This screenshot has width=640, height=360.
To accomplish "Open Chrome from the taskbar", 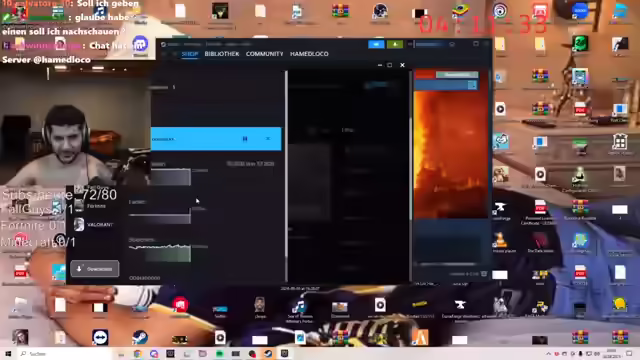I will tap(137, 354).
